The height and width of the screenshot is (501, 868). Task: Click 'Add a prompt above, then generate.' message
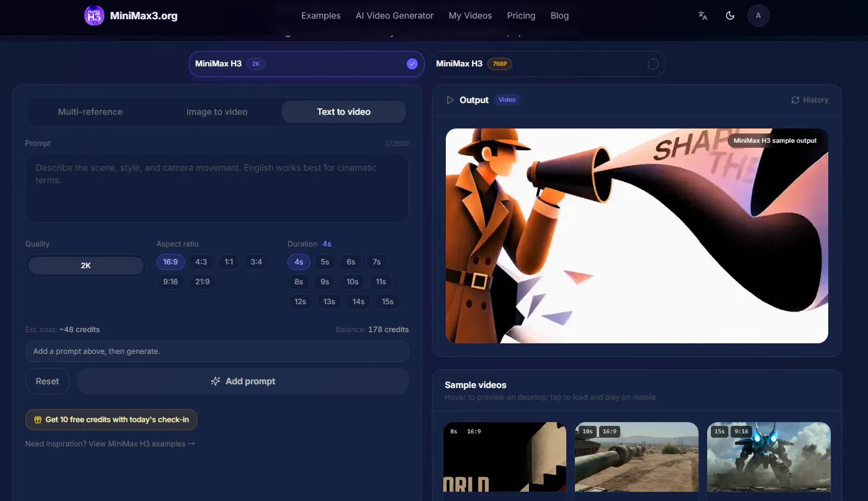[x=217, y=351]
